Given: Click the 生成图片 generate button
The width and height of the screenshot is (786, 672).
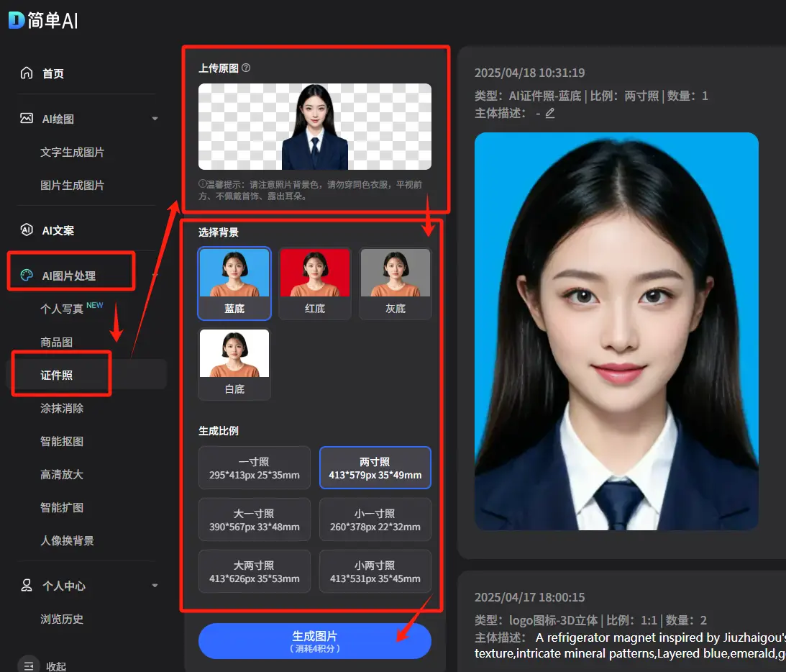Looking at the screenshot, I should pos(314,640).
